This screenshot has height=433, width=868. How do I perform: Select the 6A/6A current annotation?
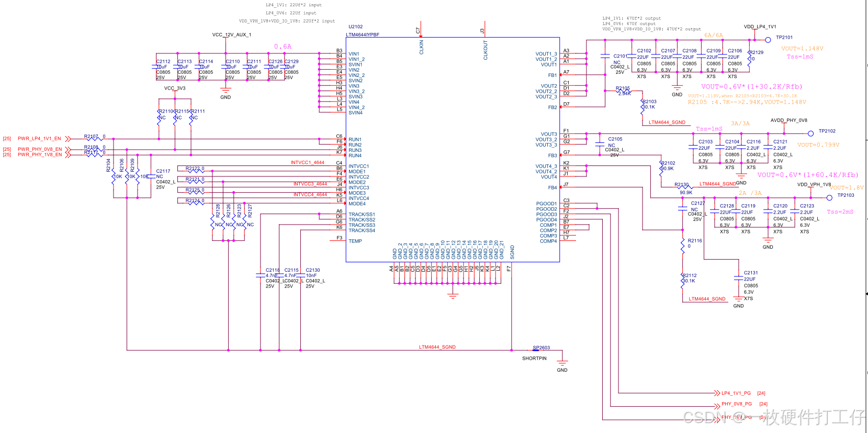click(714, 36)
